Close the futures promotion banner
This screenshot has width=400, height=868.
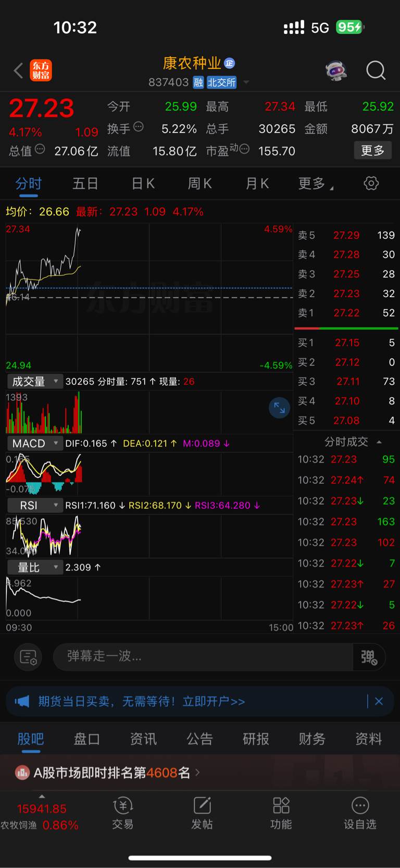click(x=379, y=701)
